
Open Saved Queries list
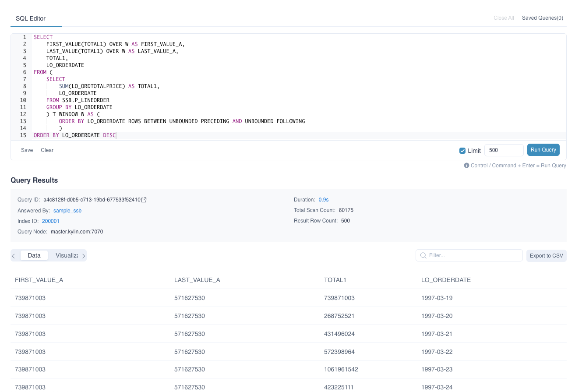coord(542,18)
